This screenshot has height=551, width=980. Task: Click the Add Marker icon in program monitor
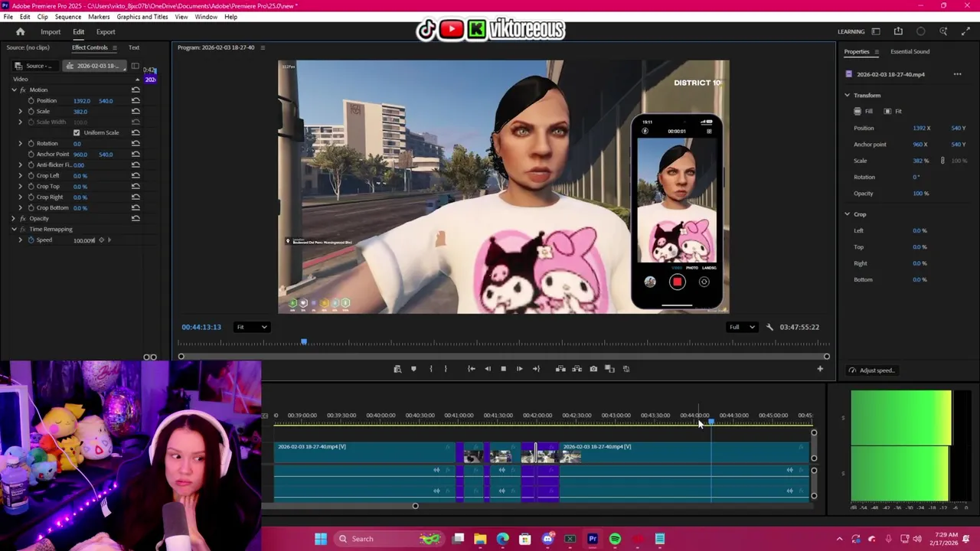pyautogui.click(x=413, y=369)
